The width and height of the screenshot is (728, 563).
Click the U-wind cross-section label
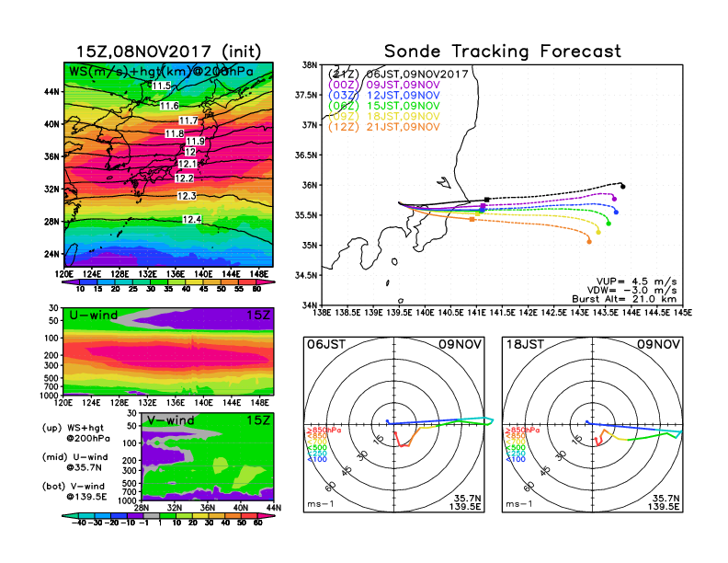[94, 315]
